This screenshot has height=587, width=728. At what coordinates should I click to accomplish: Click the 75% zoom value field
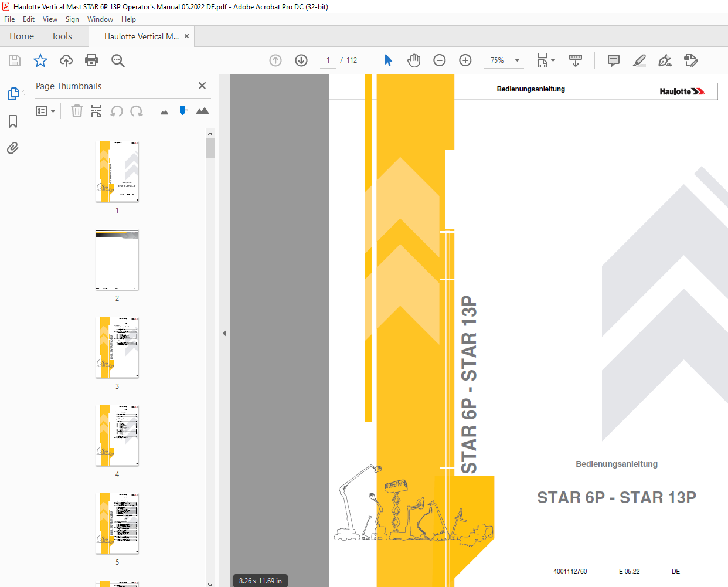tap(497, 60)
